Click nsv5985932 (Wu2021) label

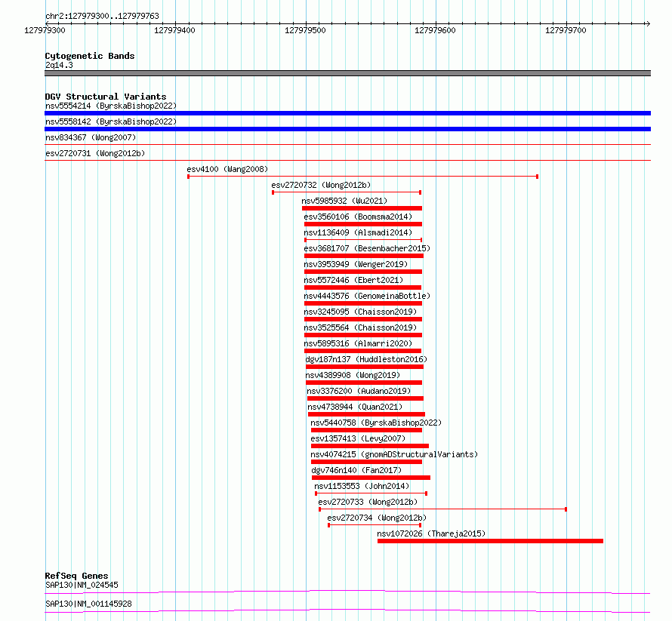(x=344, y=201)
